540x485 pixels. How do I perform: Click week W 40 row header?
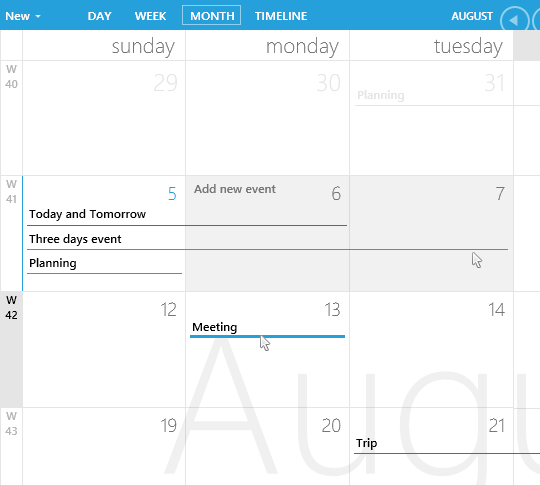point(11,118)
